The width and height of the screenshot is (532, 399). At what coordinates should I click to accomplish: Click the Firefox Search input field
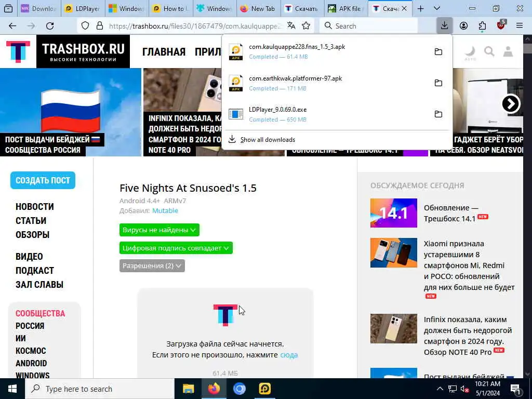(368, 26)
